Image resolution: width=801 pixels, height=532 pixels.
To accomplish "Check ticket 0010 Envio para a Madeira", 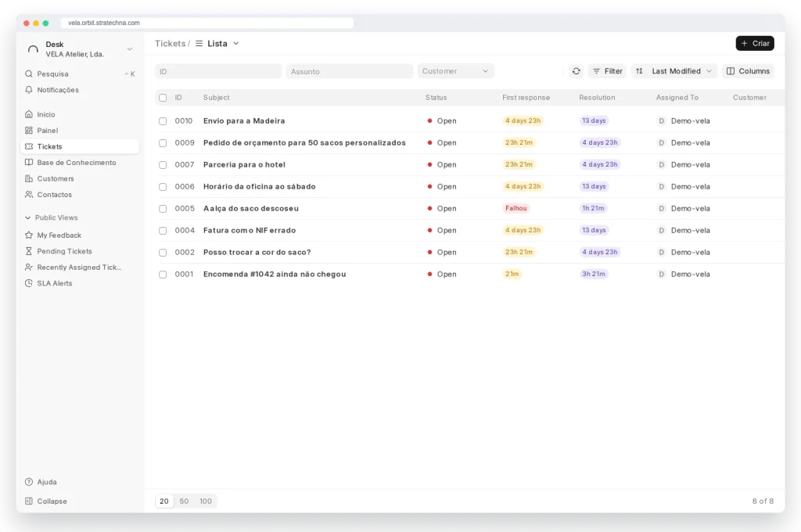I will coord(163,121).
